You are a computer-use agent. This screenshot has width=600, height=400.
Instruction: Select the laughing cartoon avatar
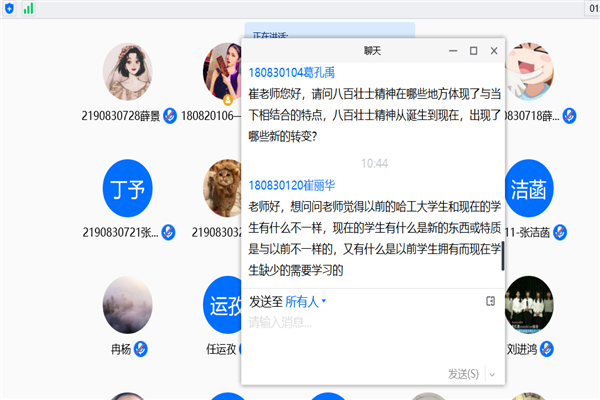[529, 72]
